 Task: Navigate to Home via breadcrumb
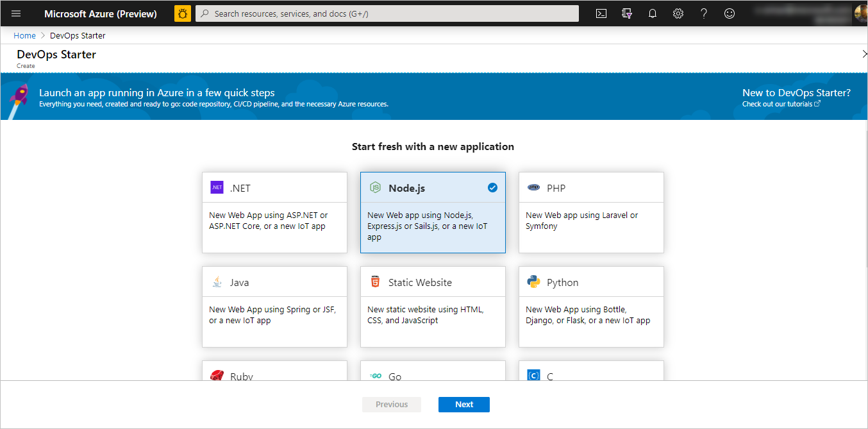point(24,35)
